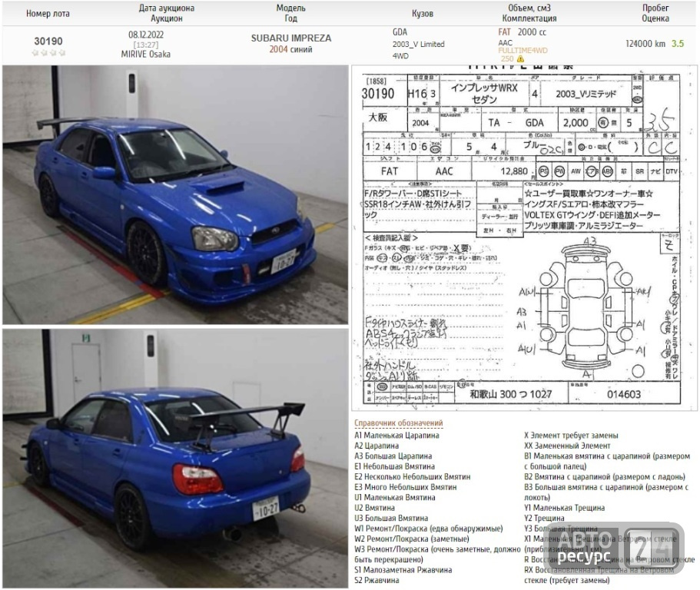Screen dimensions: 700x590
Task: Click the Кузов column header
Action: tap(423, 14)
